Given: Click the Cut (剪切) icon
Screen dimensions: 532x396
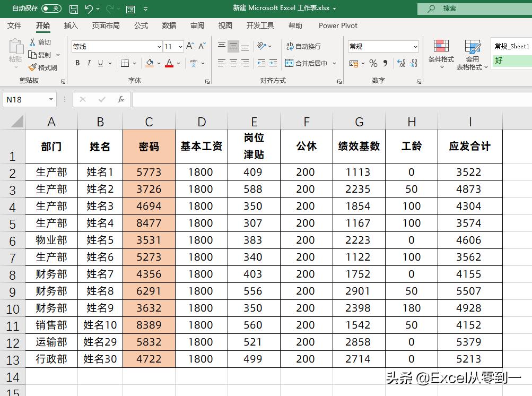Looking at the screenshot, I should pos(32,42).
